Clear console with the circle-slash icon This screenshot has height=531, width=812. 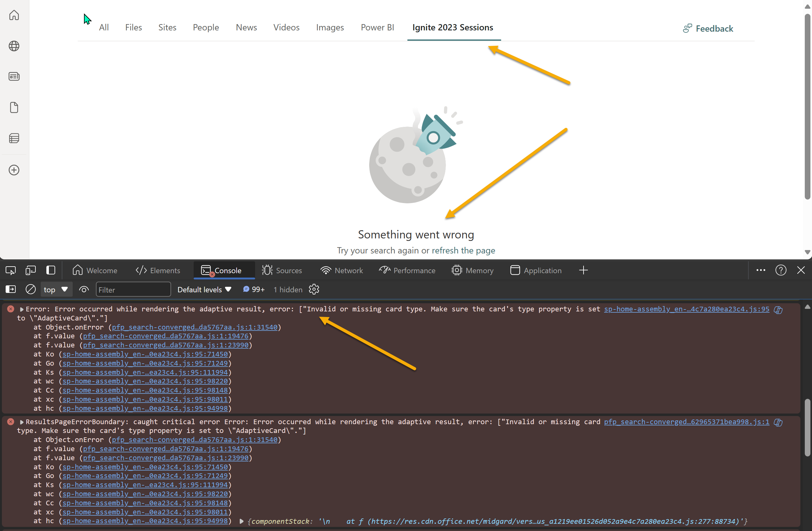click(30, 289)
